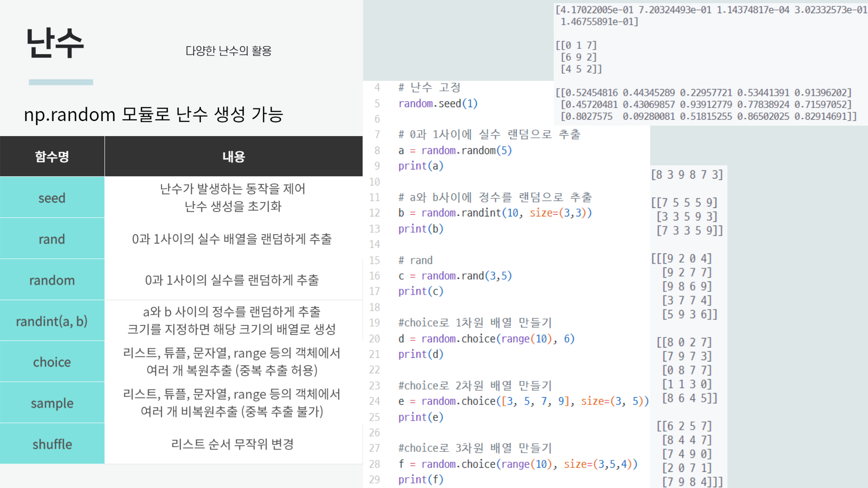Click the 'choice' function cell
The image size is (868, 488).
(52, 362)
